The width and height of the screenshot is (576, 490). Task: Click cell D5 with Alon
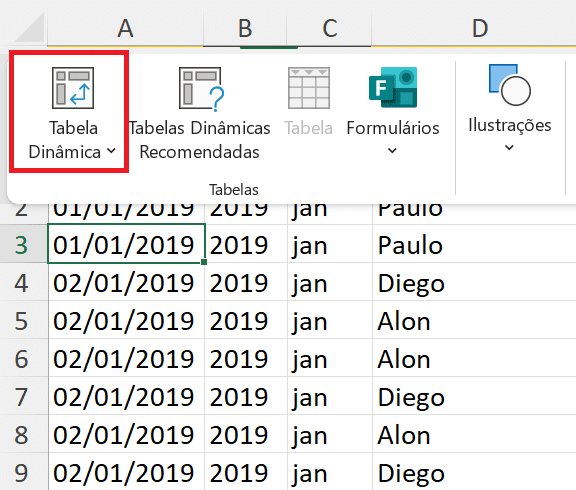coord(474,321)
